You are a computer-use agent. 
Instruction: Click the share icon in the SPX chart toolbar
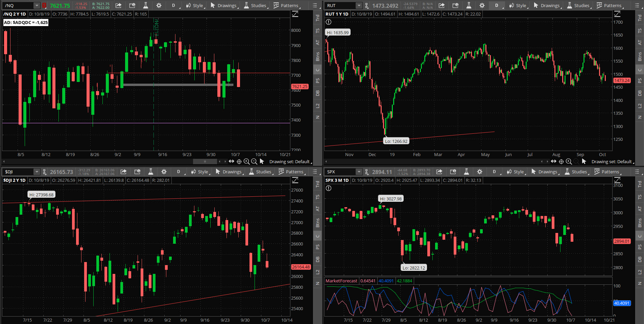[439, 172]
